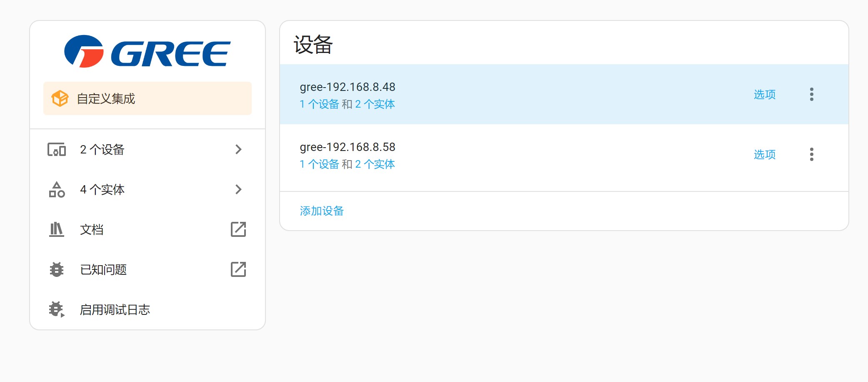The width and height of the screenshot is (868, 382).
Task: Click 添加设备 to add a device
Action: tap(321, 211)
